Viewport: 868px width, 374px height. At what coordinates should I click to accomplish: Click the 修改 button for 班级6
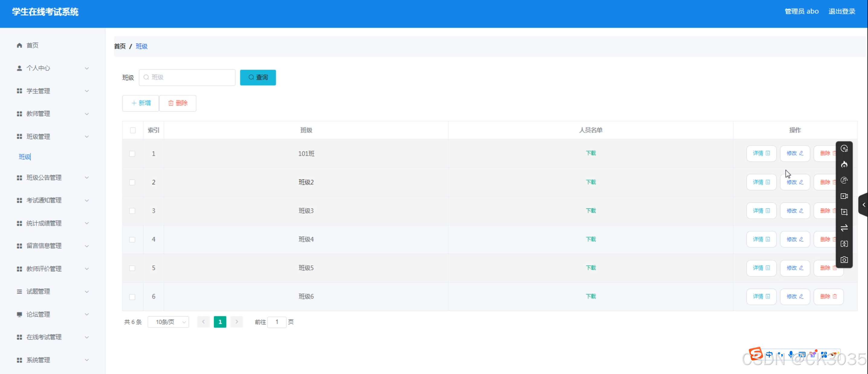(x=795, y=297)
